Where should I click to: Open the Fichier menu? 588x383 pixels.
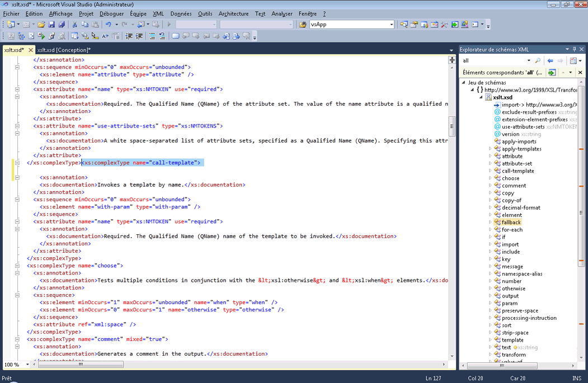(x=11, y=14)
